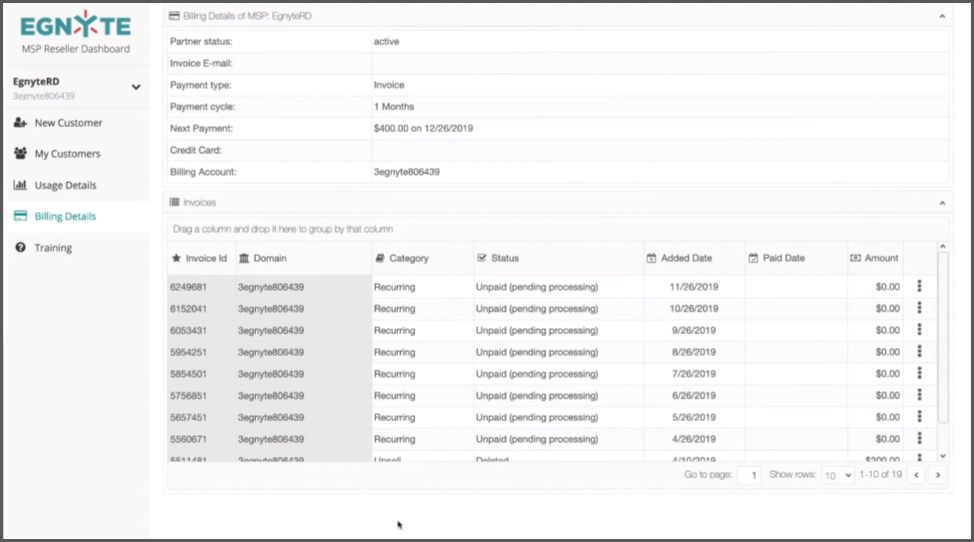Click the Category column book icon
The height and width of the screenshot is (542, 974).
(x=380, y=258)
